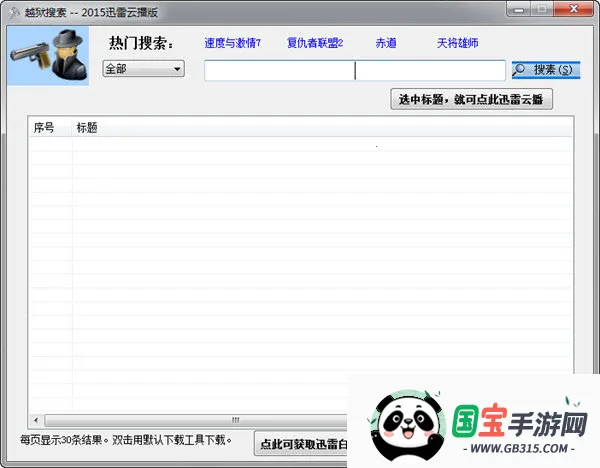The width and height of the screenshot is (600, 468).
Task: Sort results by 序号 column header
Action: pyautogui.click(x=45, y=128)
